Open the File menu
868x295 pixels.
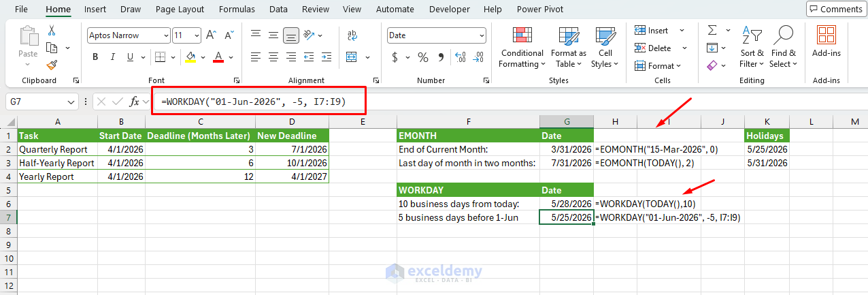(x=21, y=9)
